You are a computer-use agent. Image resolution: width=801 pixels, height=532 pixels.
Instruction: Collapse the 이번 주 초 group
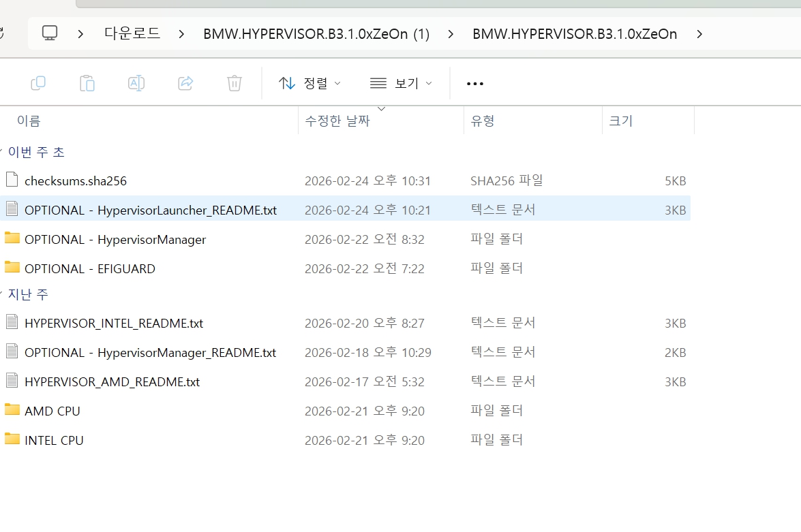coord(2,151)
